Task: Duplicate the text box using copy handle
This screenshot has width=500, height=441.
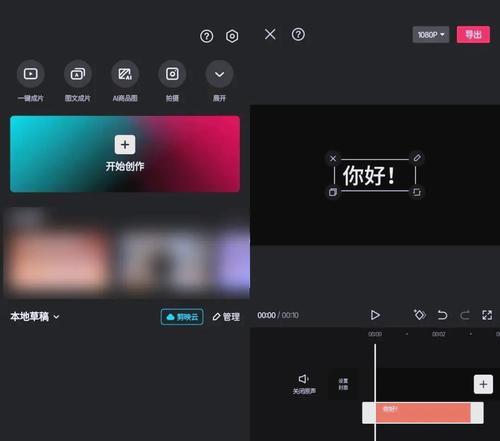Action: click(333, 192)
